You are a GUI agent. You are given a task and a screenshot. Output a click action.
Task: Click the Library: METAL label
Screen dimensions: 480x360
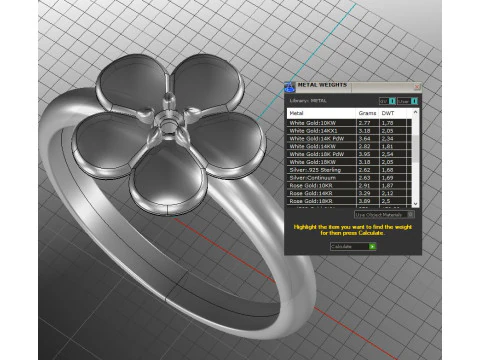tap(308, 101)
